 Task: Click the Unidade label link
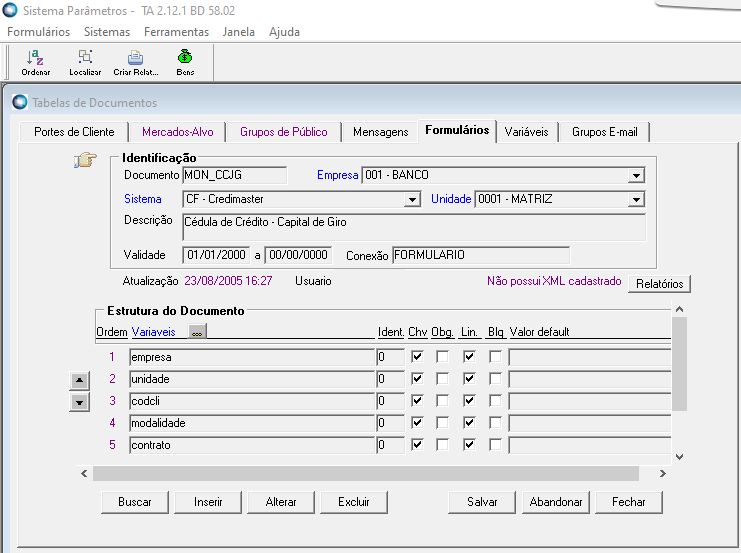pyautogui.click(x=451, y=199)
